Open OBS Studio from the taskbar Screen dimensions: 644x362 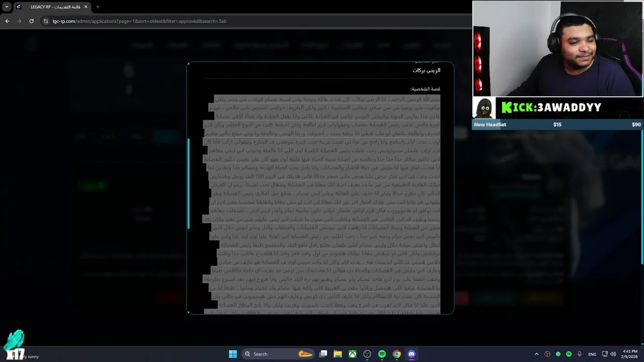pyautogui.click(x=367, y=354)
